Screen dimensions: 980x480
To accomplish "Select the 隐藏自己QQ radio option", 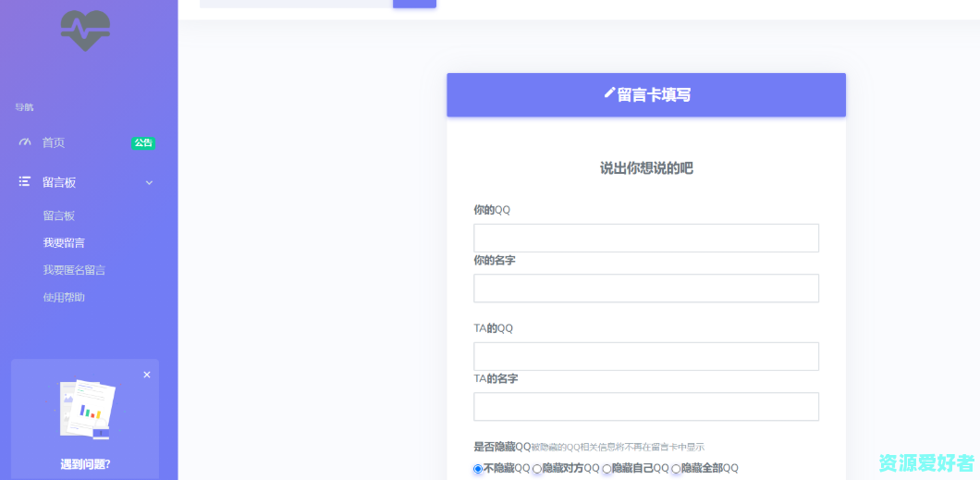I will 606,469.
